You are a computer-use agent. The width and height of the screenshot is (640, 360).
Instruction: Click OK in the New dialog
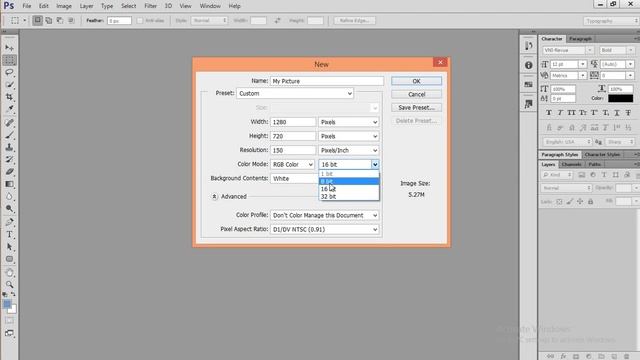[x=416, y=81]
